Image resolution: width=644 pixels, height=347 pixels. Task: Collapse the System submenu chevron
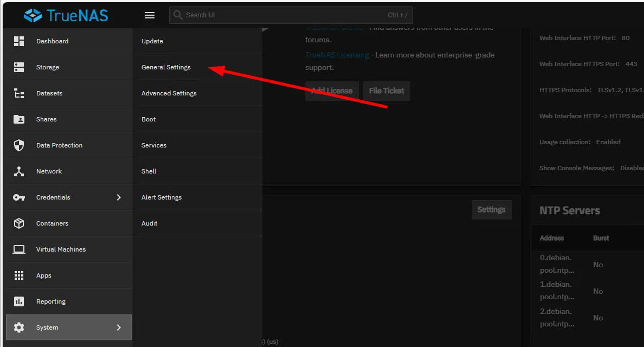(119, 327)
